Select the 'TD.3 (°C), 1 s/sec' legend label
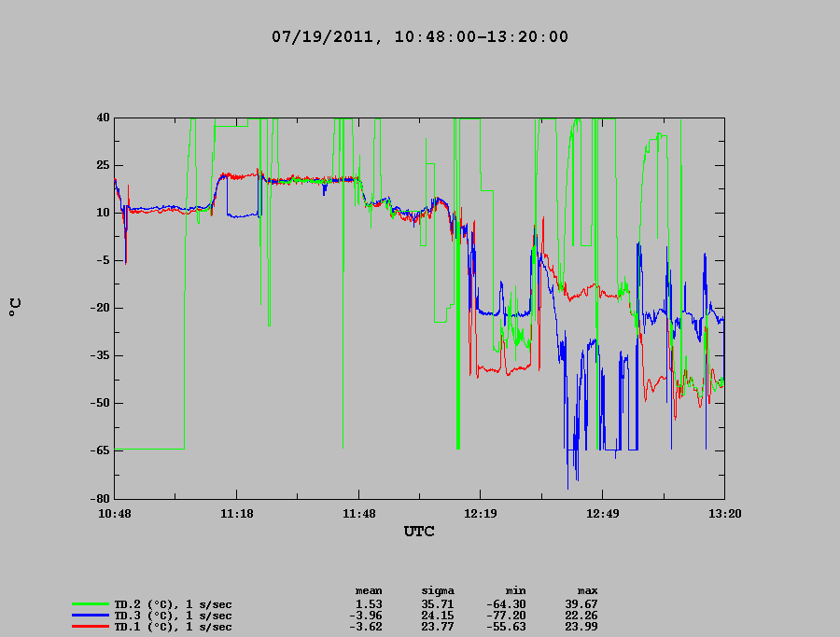 click(173, 616)
